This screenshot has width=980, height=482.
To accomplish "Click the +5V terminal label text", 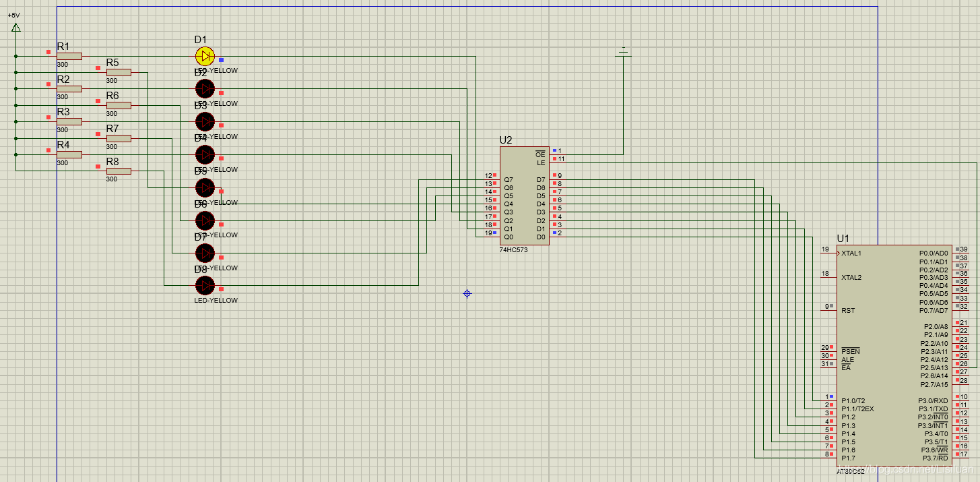I will coord(13,15).
